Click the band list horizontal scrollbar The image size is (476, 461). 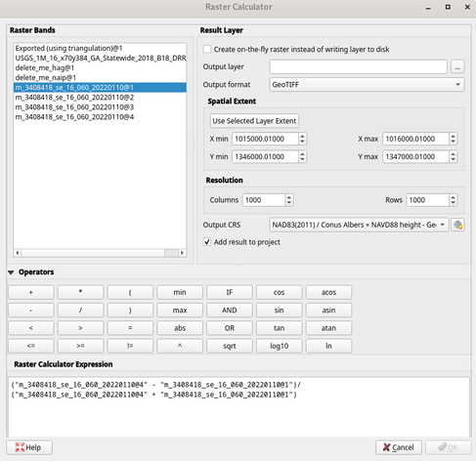pyautogui.click(x=100, y=253)
